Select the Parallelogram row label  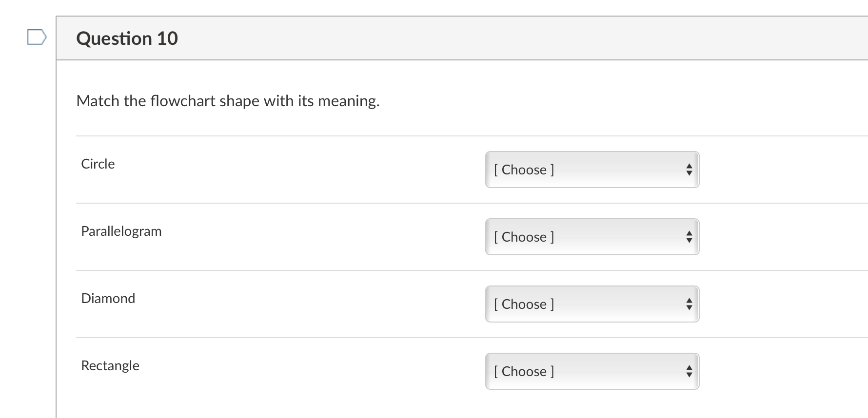(x=121, y=231)
